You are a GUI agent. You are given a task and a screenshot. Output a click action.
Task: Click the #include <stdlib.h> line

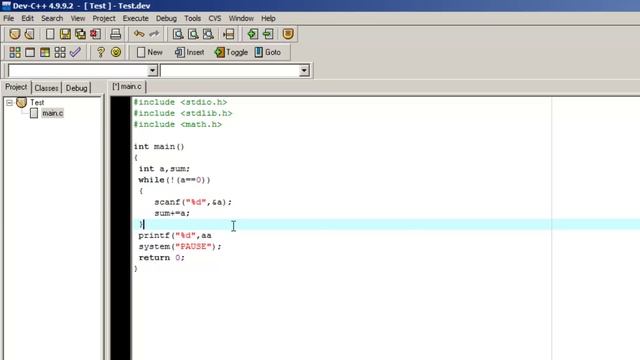point(183,113)
